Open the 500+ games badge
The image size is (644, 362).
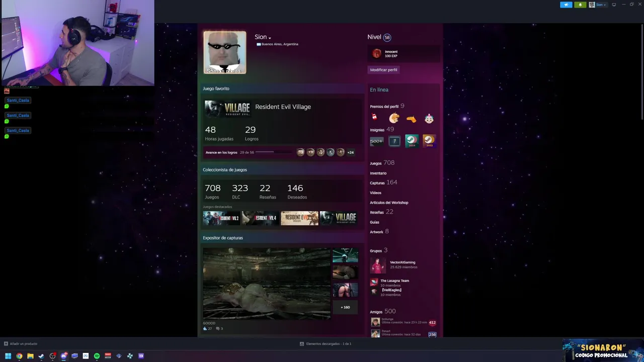[x=377, y=141]
